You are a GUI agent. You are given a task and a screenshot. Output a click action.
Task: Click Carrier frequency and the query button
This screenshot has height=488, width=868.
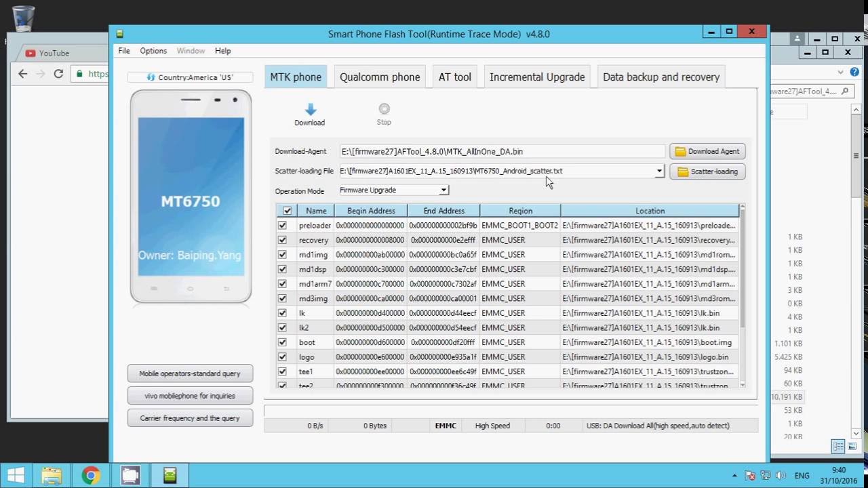click(x=190, y=418)
